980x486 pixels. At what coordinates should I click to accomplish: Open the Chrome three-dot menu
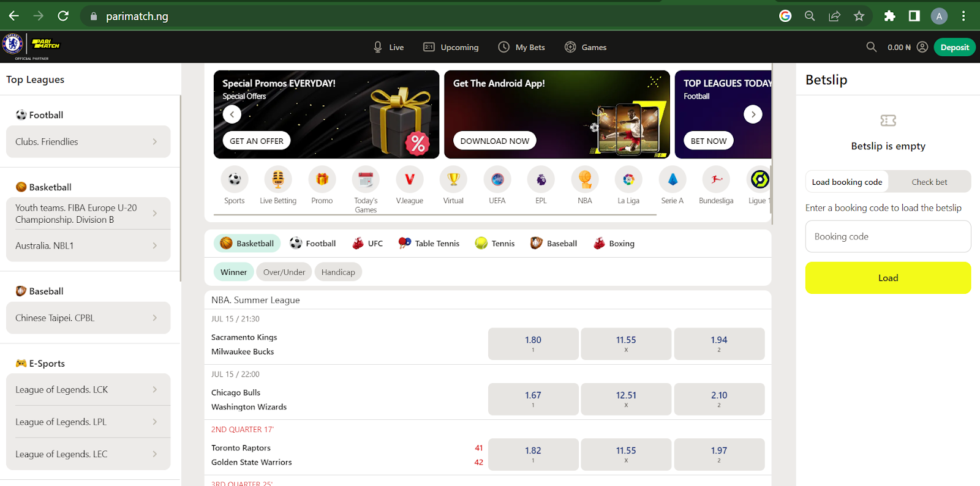963,16
